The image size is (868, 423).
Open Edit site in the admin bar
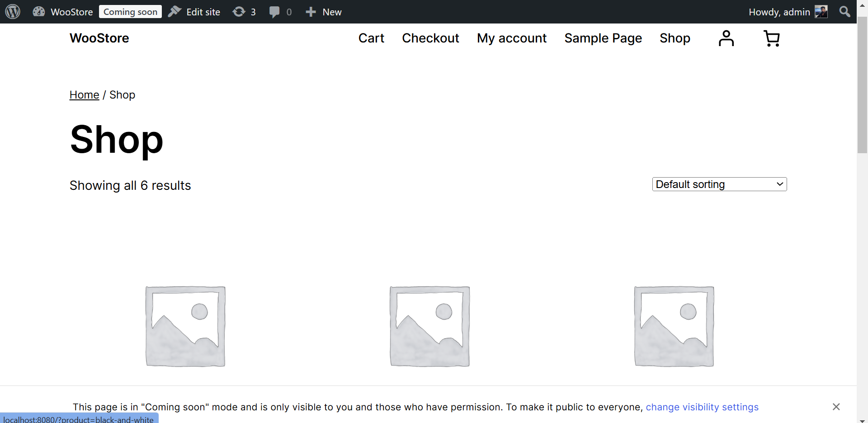tap(194, 12)
